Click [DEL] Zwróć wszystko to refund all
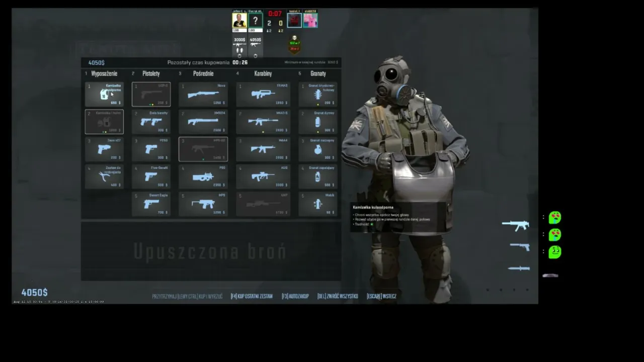 coord(338,296)
